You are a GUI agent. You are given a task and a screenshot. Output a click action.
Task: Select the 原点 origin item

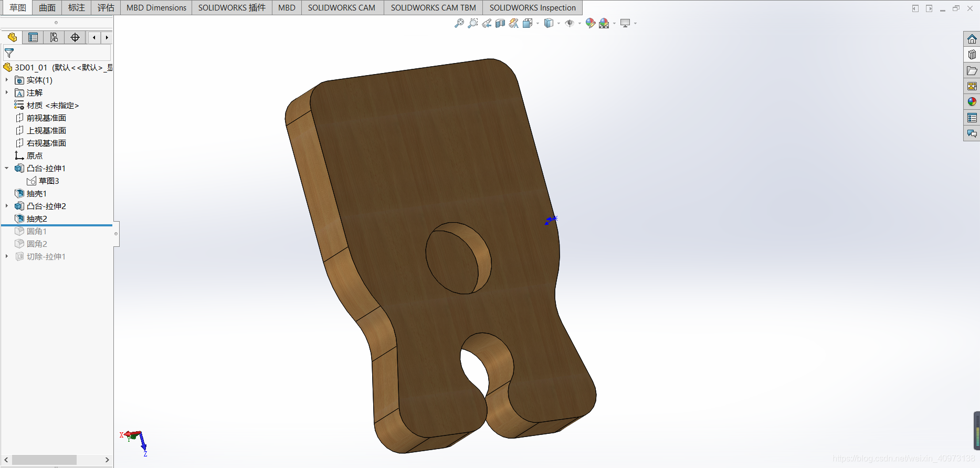(29, 155)
